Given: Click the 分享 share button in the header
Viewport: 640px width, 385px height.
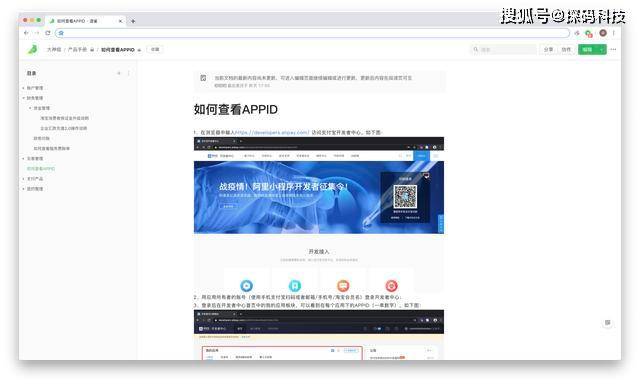Looking at the screenshot, I should 548,49.
